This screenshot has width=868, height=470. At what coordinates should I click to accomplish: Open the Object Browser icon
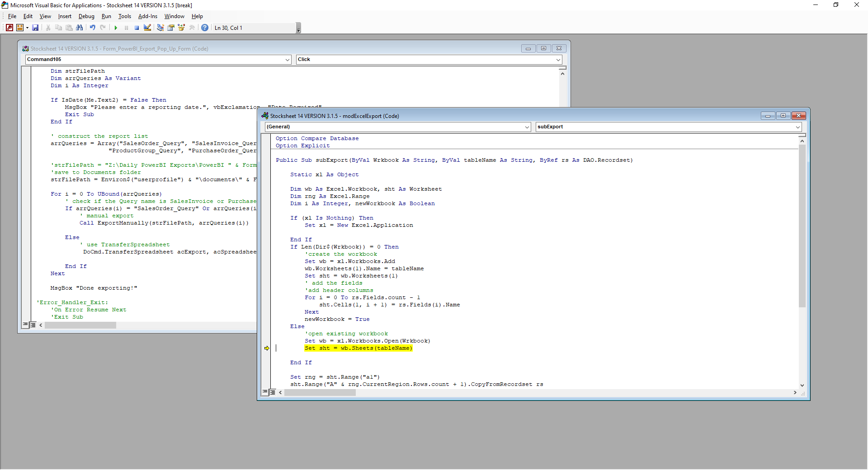181,28
